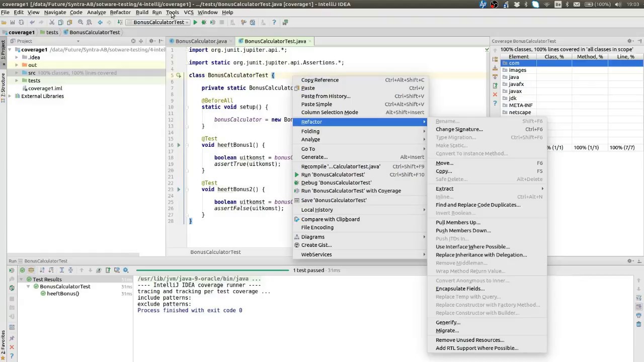The image size is (644, 362).
Task: Select Encapsulate Fields... in Refactor submenu
Action: [x=487, y=289]
